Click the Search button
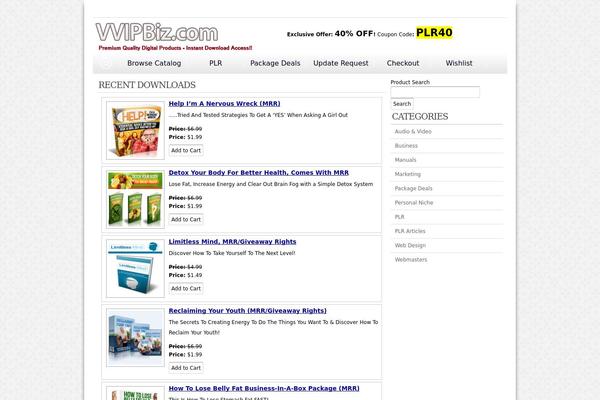This screenshot has width=600, height=400. click(402, 104)
